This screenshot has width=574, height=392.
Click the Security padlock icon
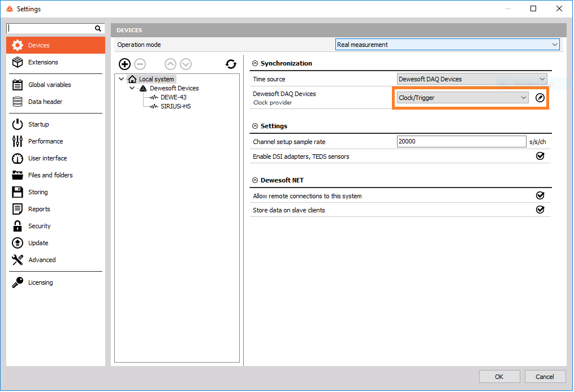[x=17, y=226]
